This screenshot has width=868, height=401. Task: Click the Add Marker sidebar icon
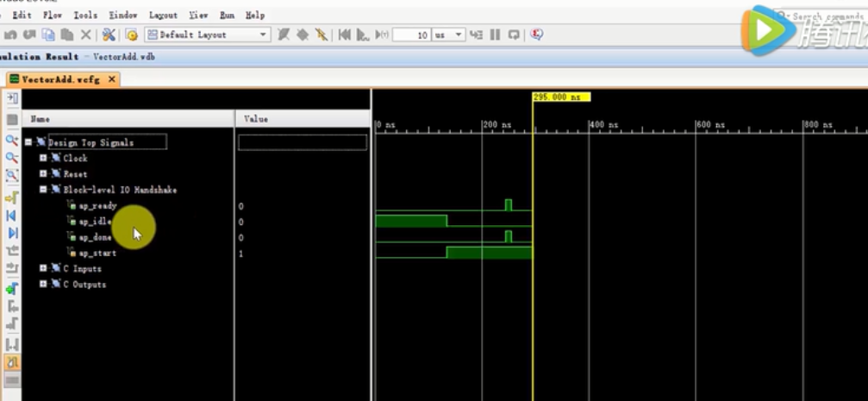coord(12,289)
